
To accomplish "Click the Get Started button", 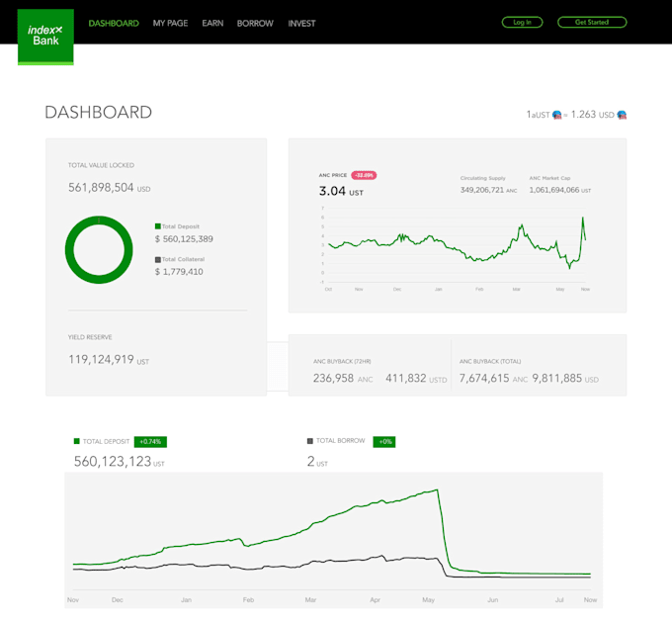I will point(592,23).
